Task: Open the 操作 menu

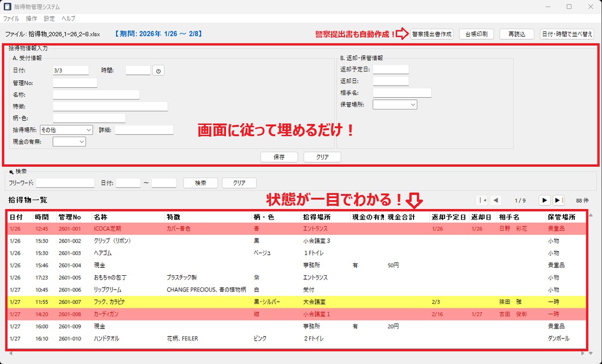Action: pyautogui.click(x=31, y=19)
